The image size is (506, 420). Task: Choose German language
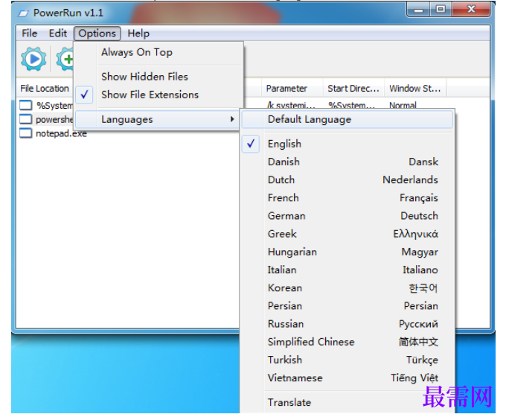(x=348, y=216)
